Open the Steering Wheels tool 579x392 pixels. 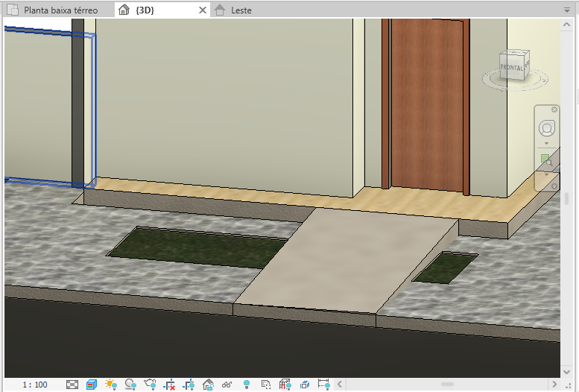(547, 128)
